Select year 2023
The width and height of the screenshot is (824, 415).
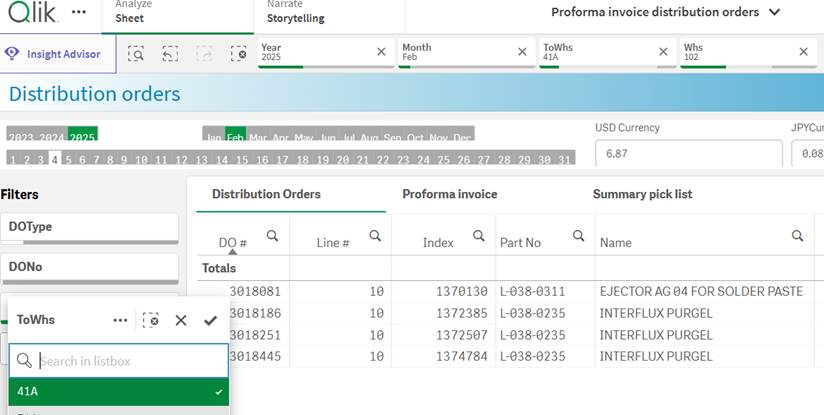point(21,134)
